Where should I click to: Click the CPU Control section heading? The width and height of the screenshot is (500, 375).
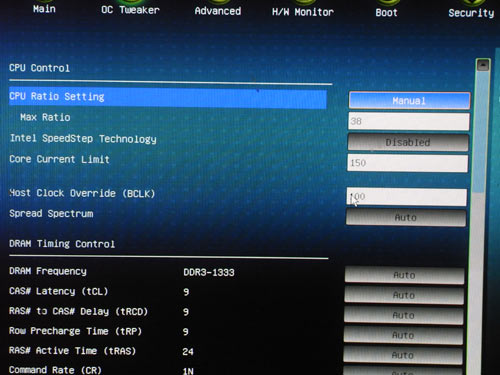click(x=39, y=68)
